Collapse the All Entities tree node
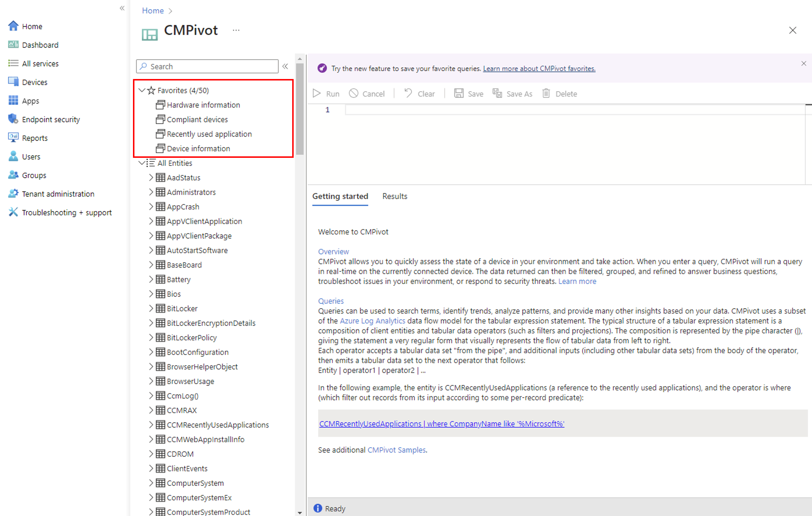The width and height of the screenshot is (812, 516). (x=142, y=163)
